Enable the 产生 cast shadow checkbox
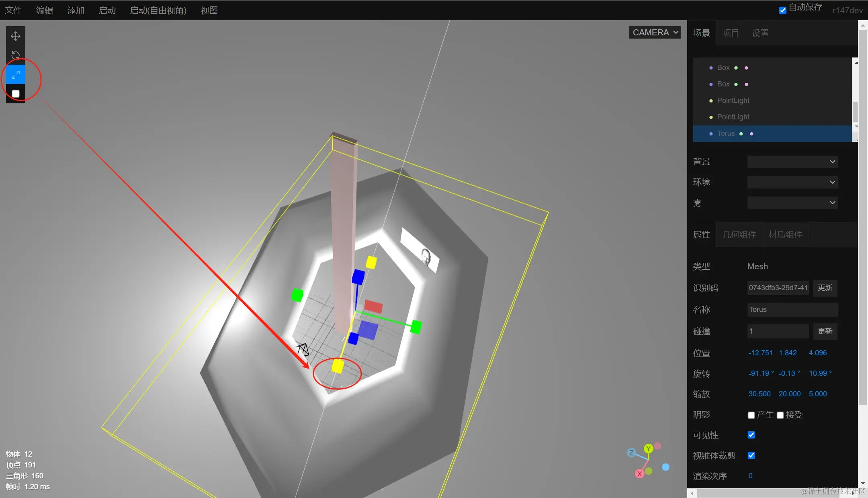The height and width of the screenshot is (498, 868). click(x=751, y=415)
